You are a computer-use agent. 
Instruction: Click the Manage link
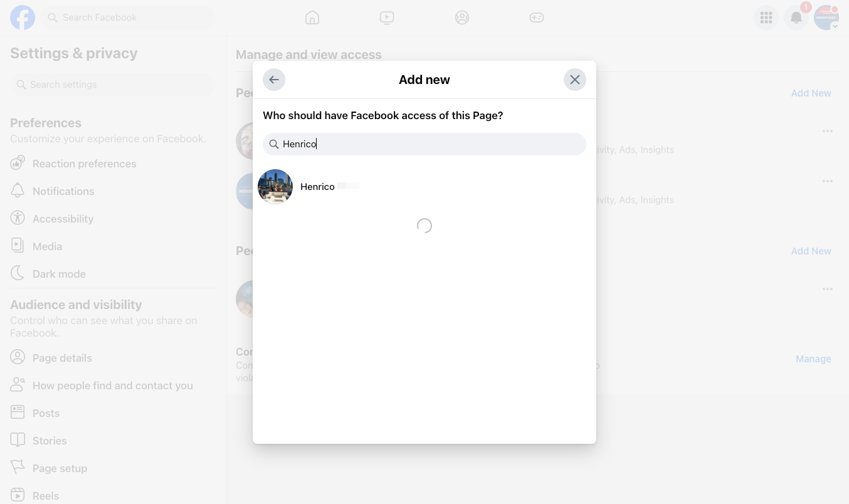click(813, 359)
